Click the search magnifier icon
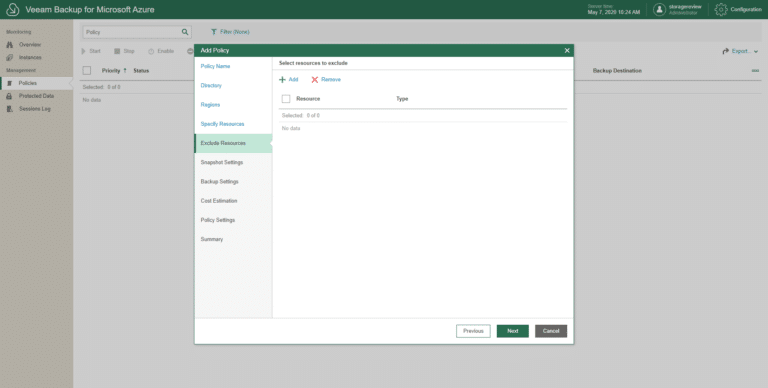This screenshot has height=388, width=768. coord(185,32)
